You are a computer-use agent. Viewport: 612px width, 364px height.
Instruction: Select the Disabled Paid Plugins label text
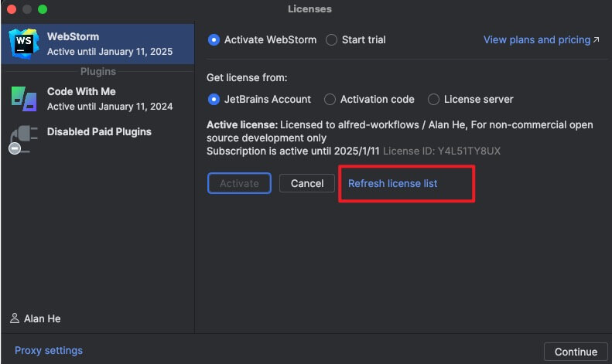pyautogui.click(x=99, y=131)
